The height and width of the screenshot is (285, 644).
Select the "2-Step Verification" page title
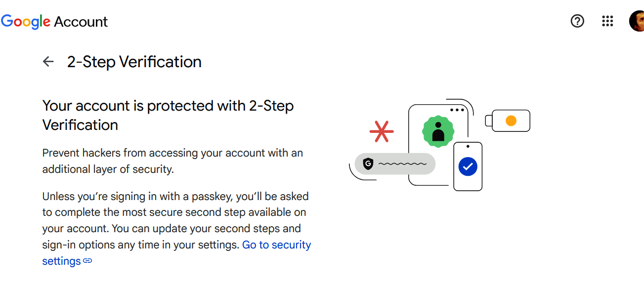tap(134, 61)
